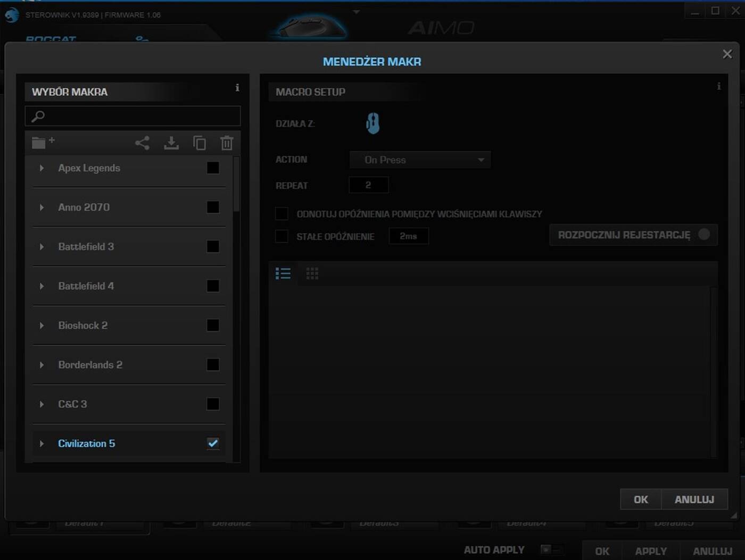Import macros via the download icon
The image size is (745, 560).
click(171, 143)
